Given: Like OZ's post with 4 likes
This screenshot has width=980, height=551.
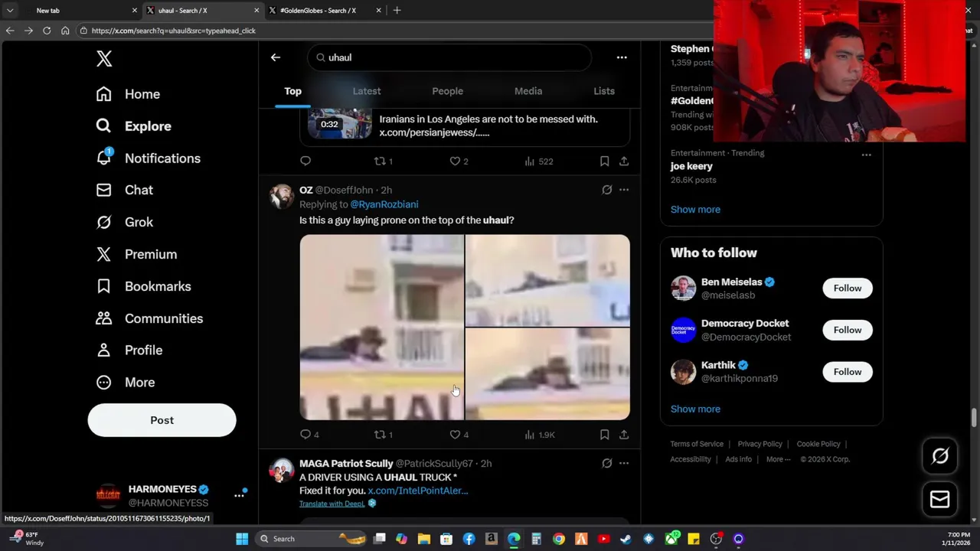Looking at the screenshot, I should 459,435.
